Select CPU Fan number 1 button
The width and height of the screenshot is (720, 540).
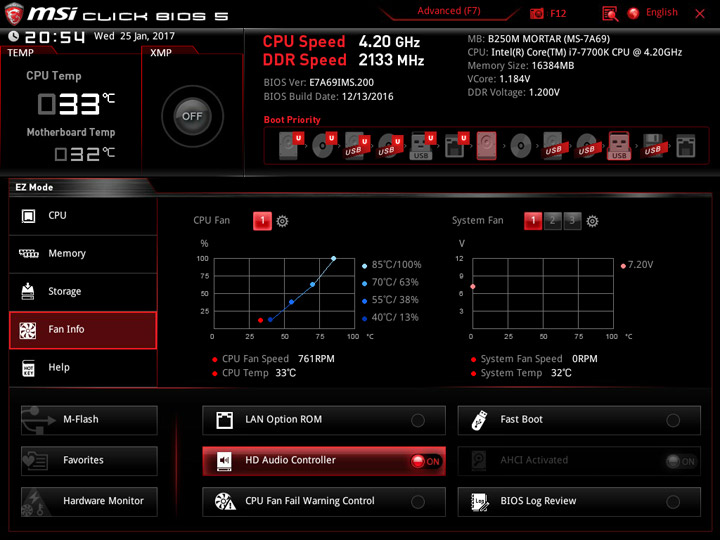coord(262,221)
